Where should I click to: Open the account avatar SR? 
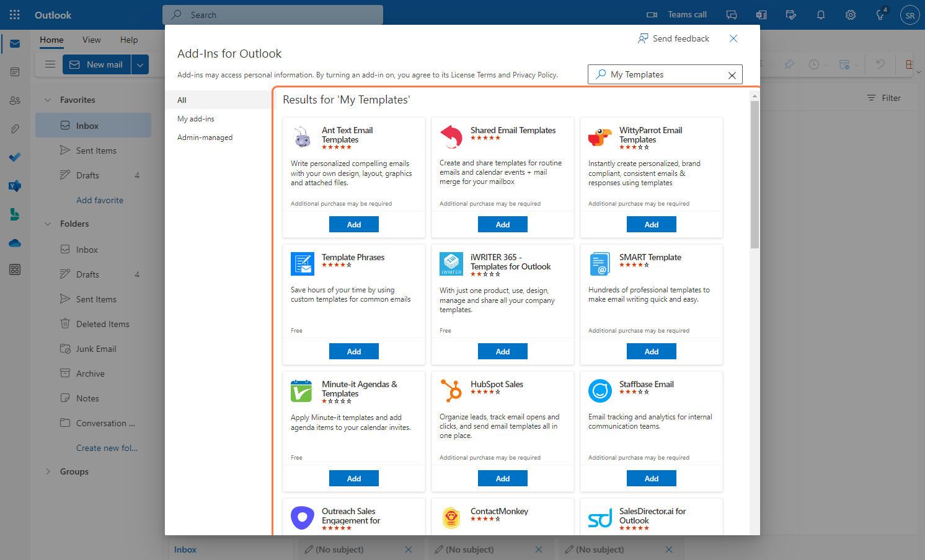pyautogui.click(x=910, y=15)
